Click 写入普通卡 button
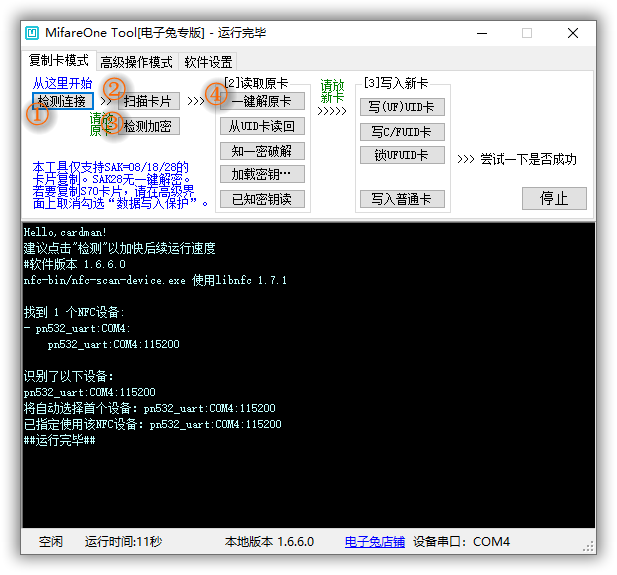617x575 pixels. 402,199
